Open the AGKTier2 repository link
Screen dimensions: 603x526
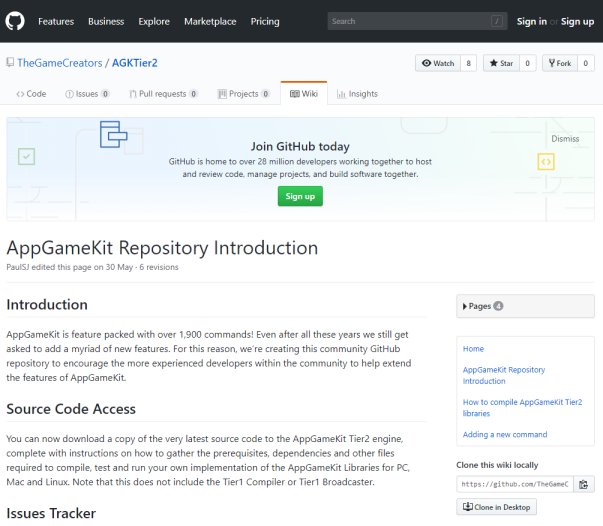pos(135,63)
